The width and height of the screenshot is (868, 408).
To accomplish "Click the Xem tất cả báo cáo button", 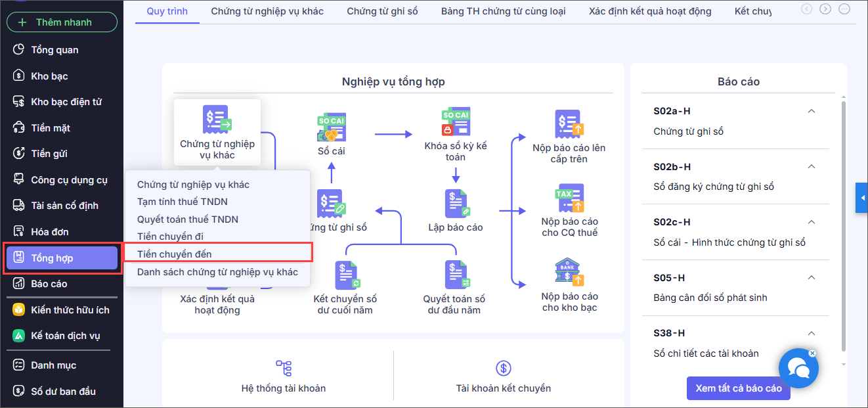I will [x=739, y=388].
